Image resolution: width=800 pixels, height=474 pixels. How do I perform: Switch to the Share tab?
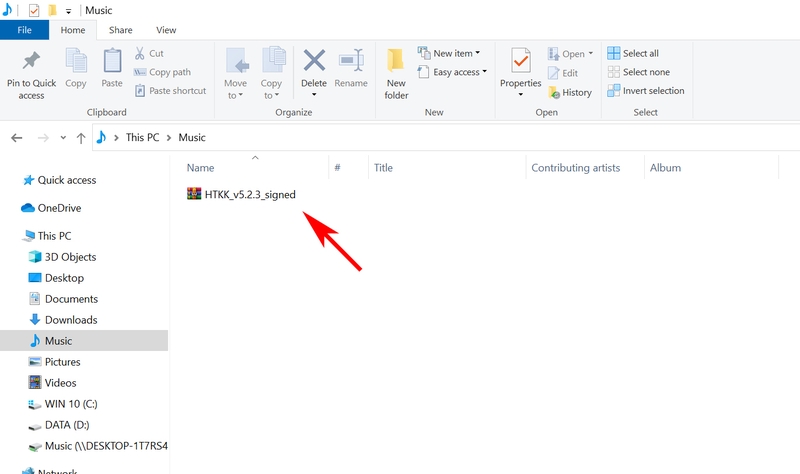pyautogui.click(x=121, y=30)
